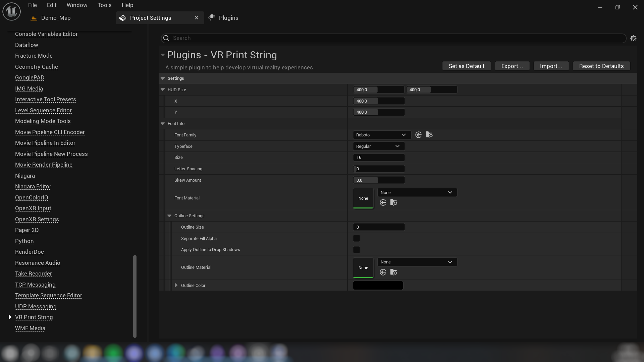The height and width of the screenshot is (362, 644).
Task: Open Niagara Editor settings
Action: coord(33,186)
